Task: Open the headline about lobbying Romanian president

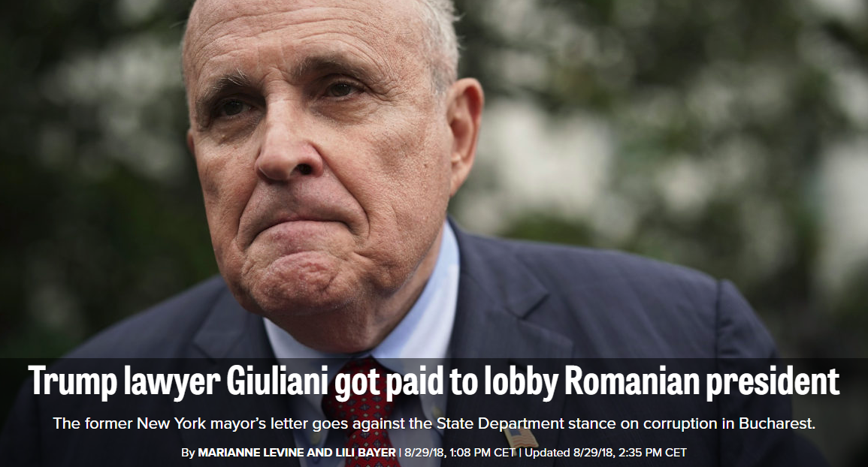Action: tap(434, 382)
